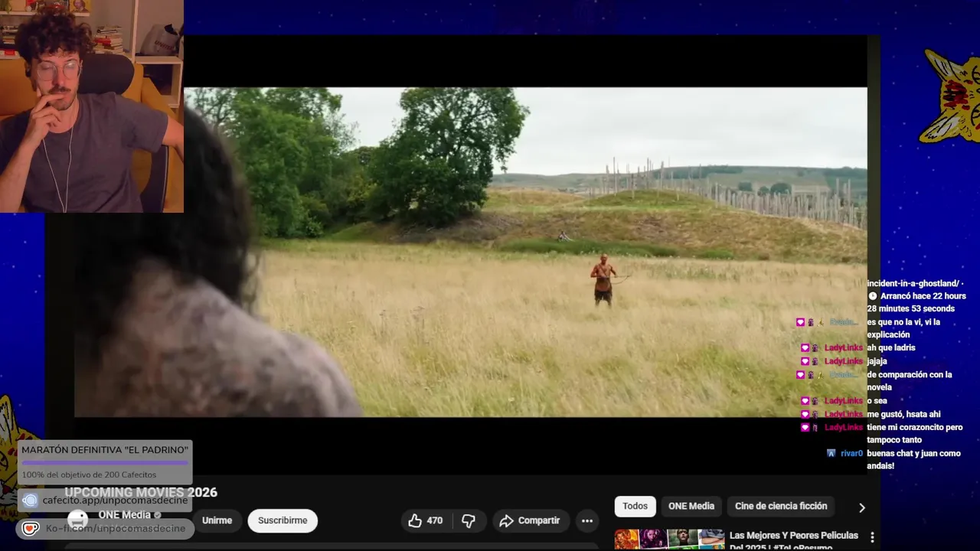Screen dimensions: 980x551
Task: Click the Ko-fi heart cup icon
Action: (x=30, y=529)
